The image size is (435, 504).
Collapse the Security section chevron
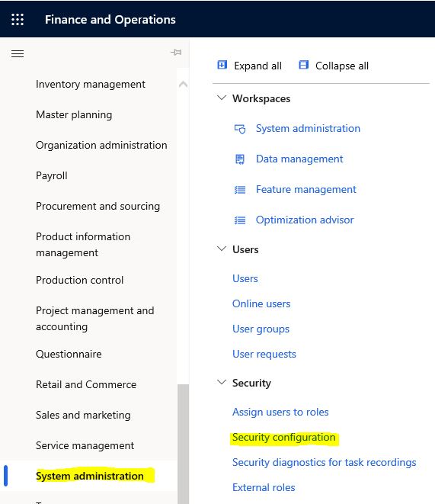pos(222,382)
